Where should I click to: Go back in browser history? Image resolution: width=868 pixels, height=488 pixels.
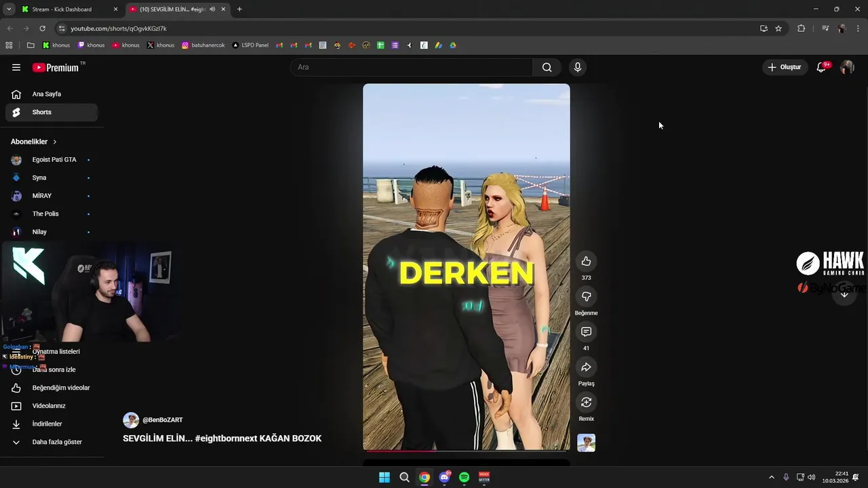(9, 28)
